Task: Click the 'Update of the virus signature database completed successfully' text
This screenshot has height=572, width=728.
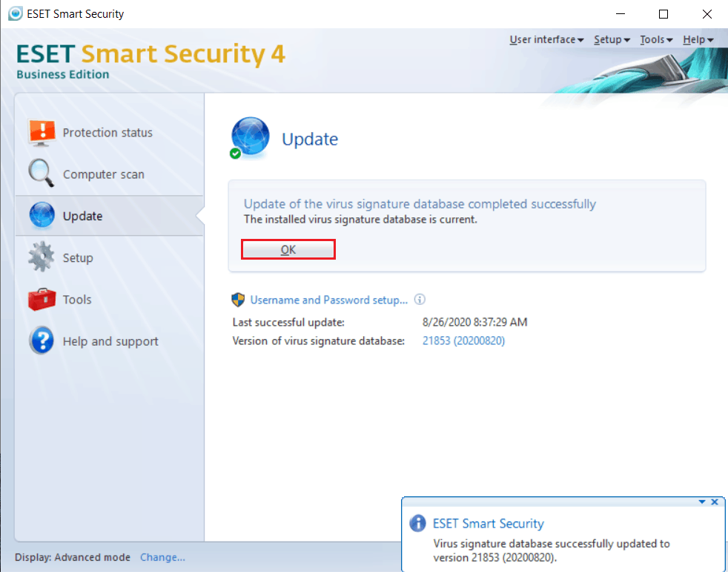Action: pyautogui.click(x=420, y=204)
